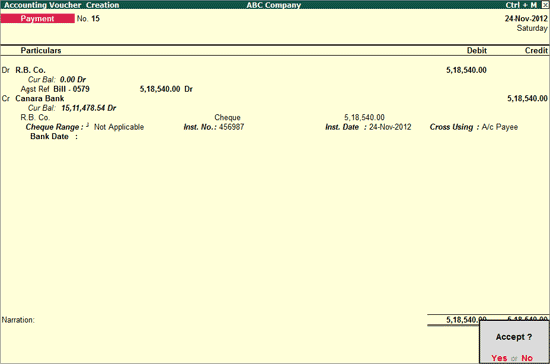Click the Dr marker before R.B. Co.

pyautogui.click(x=6, y=70)
